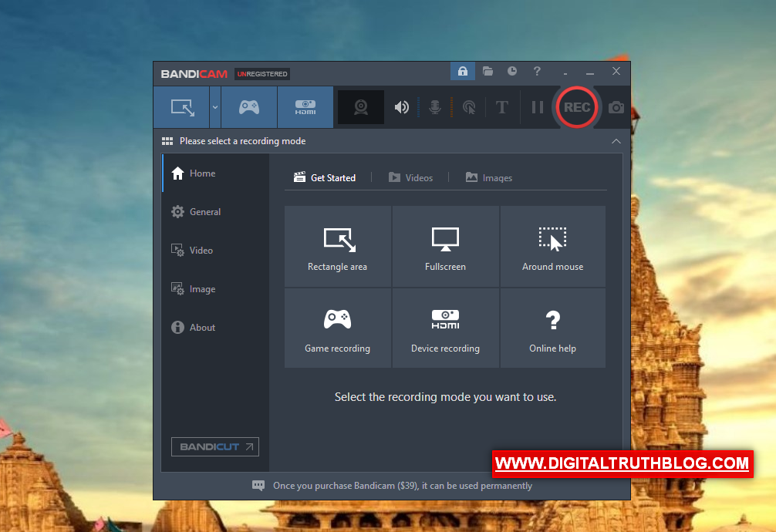The height and width of the screenshot is (532, 776).
Task: Open the General settings section
Action: pyautogui.click(x=216, y=212)
